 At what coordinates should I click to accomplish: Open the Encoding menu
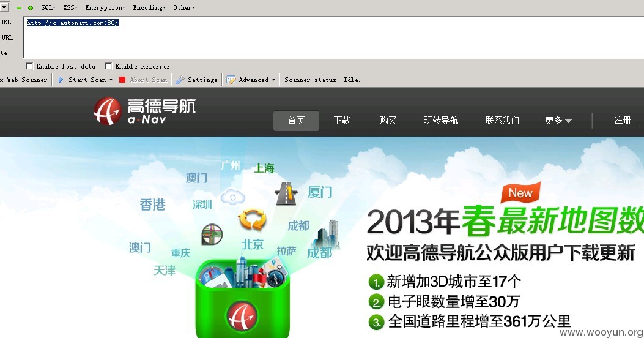coord(149,7)
